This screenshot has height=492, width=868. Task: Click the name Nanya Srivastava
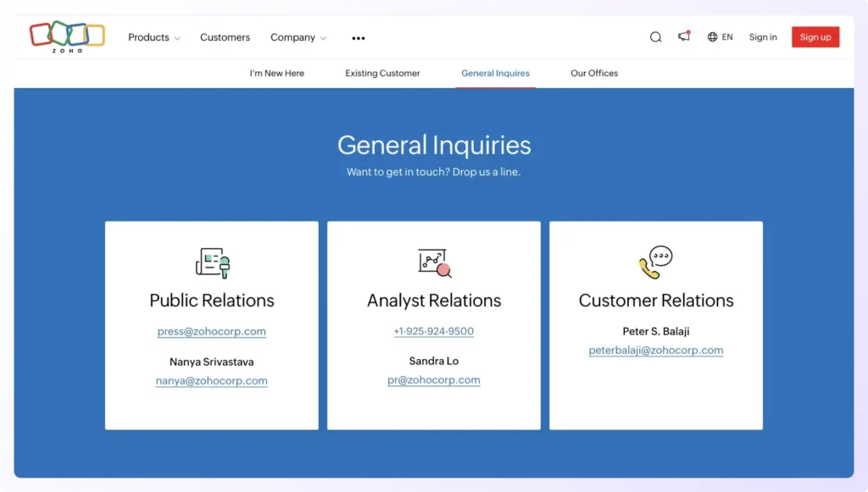211,362
